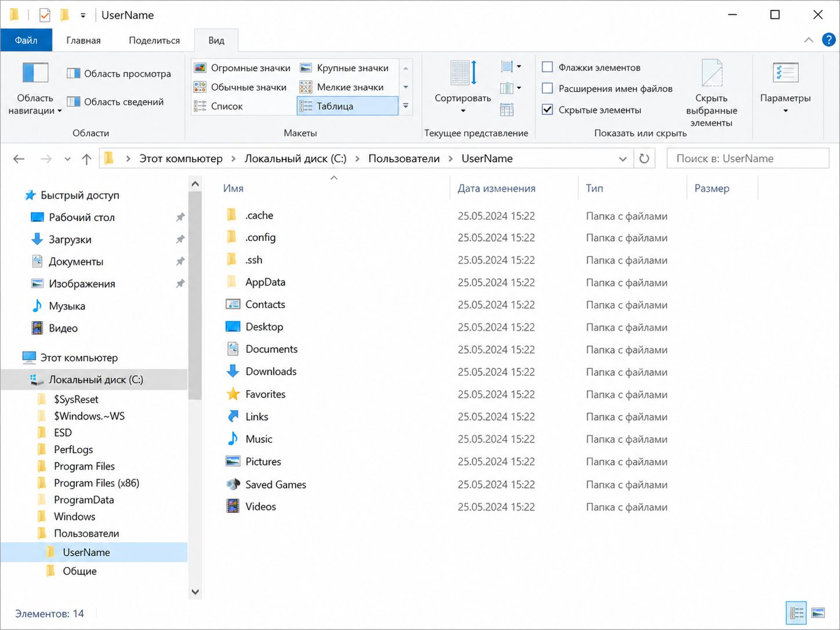Image resolution: width=840 pixels, height=630 pixels.
Task: Navigate to Этот компьютер in address bar
Action: pos(181,159)
